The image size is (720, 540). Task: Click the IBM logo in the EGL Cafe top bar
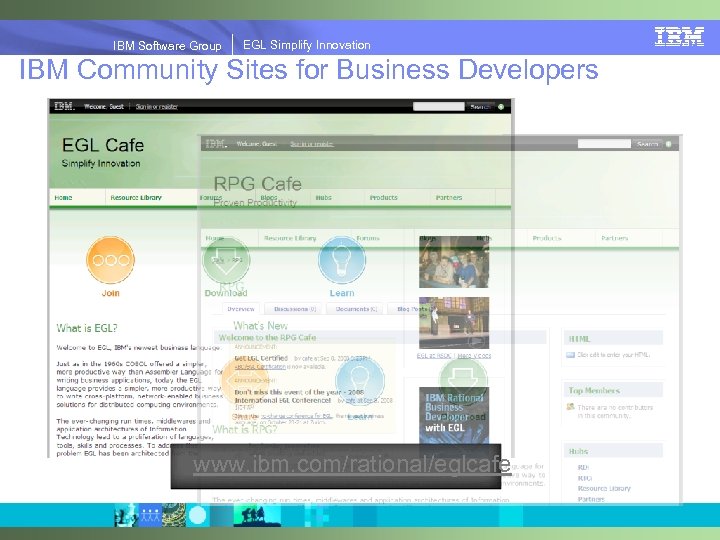coord(64,106)
